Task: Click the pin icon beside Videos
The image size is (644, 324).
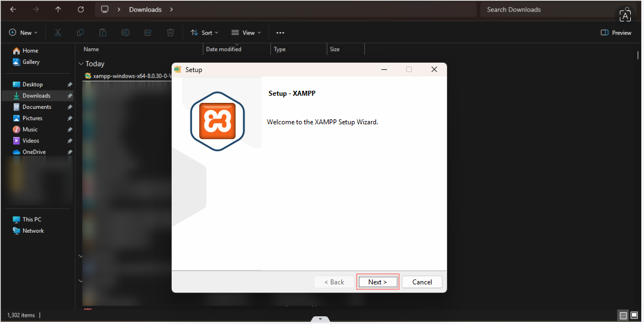Action: pyautogui.click(x=70, y=141)
